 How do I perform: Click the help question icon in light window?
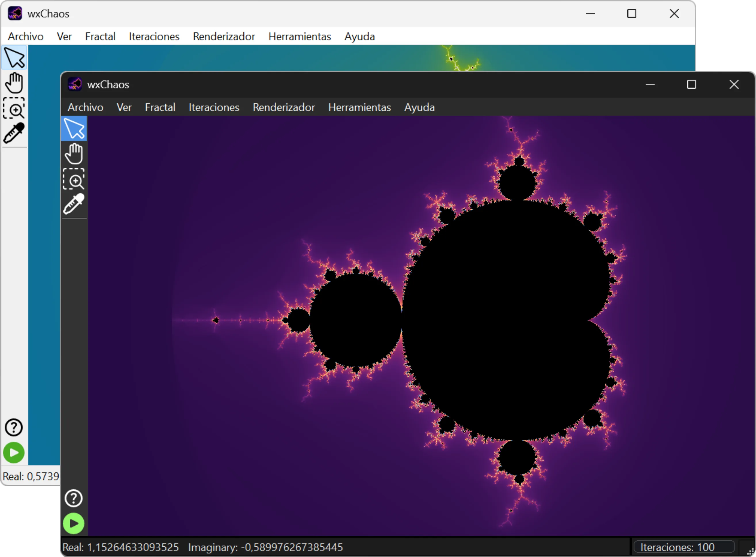(x=14, y=428)
